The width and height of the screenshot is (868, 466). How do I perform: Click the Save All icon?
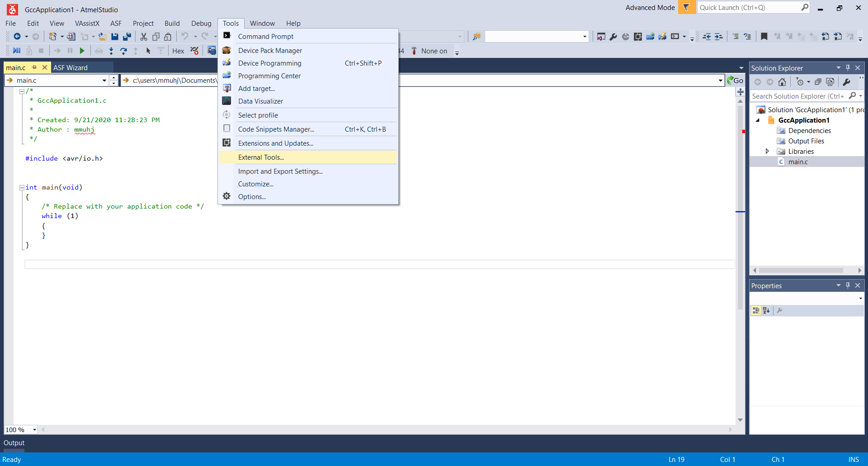point(127,37)
